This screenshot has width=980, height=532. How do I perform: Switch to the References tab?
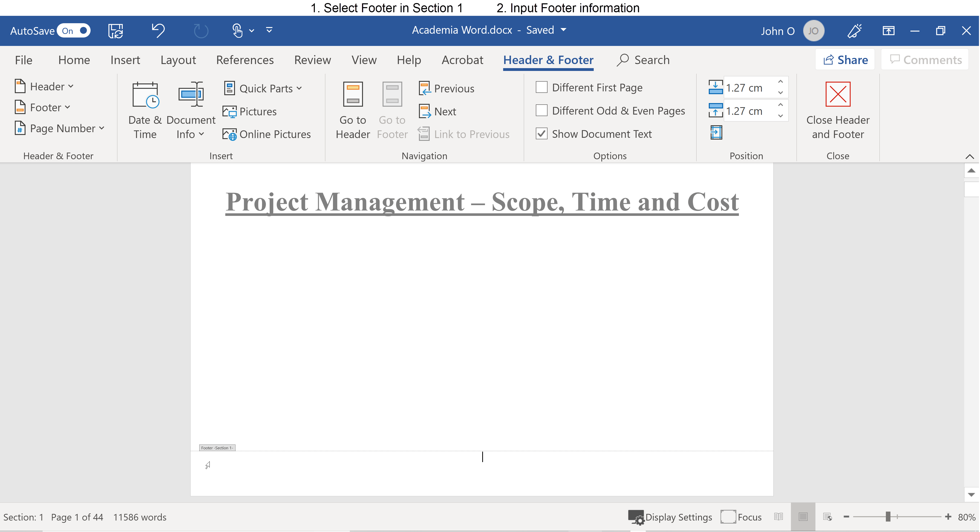click(x=245, y=60)
